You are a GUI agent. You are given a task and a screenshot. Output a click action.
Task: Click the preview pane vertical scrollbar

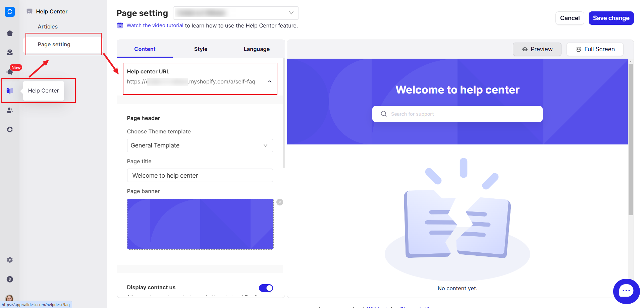[631, 139]
